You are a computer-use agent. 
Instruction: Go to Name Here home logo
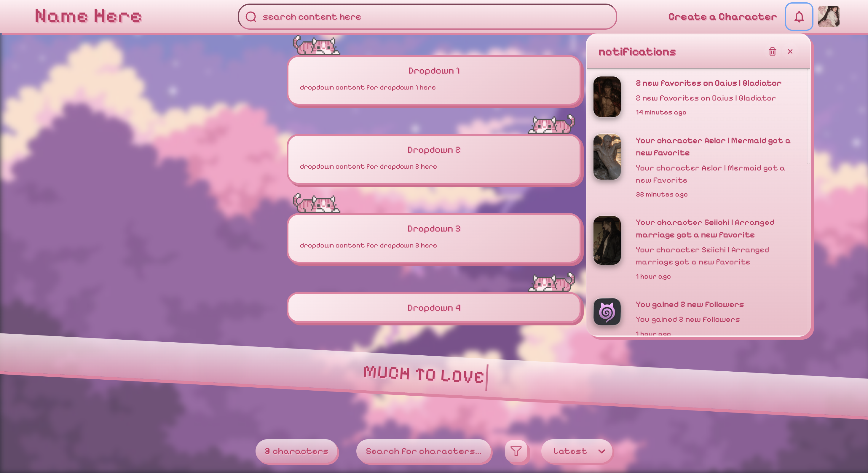pyautogui.click(x=88, y=16)
